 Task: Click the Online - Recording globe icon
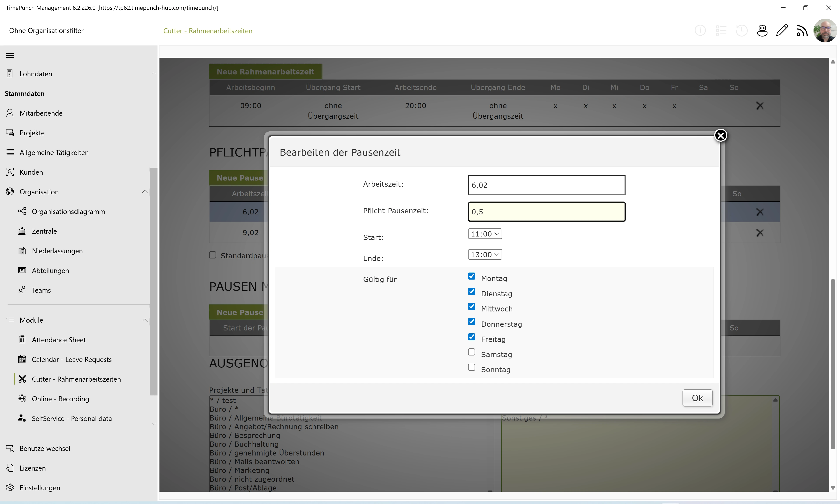pyautogui.click(x=22, y=399)
